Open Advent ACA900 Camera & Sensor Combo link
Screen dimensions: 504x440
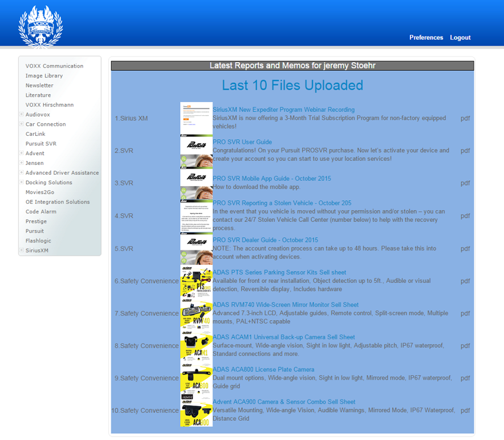point(284,402)
